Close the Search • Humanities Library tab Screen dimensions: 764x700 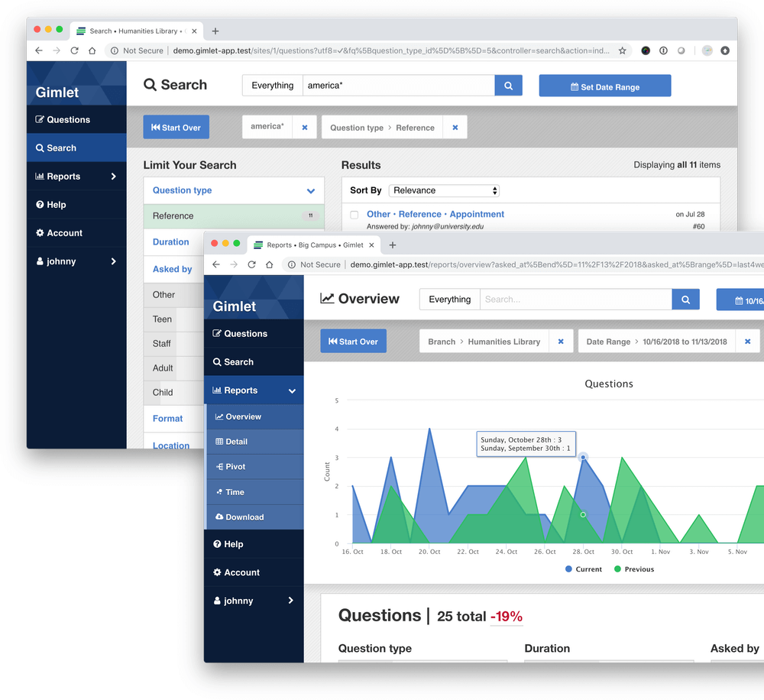194,31
